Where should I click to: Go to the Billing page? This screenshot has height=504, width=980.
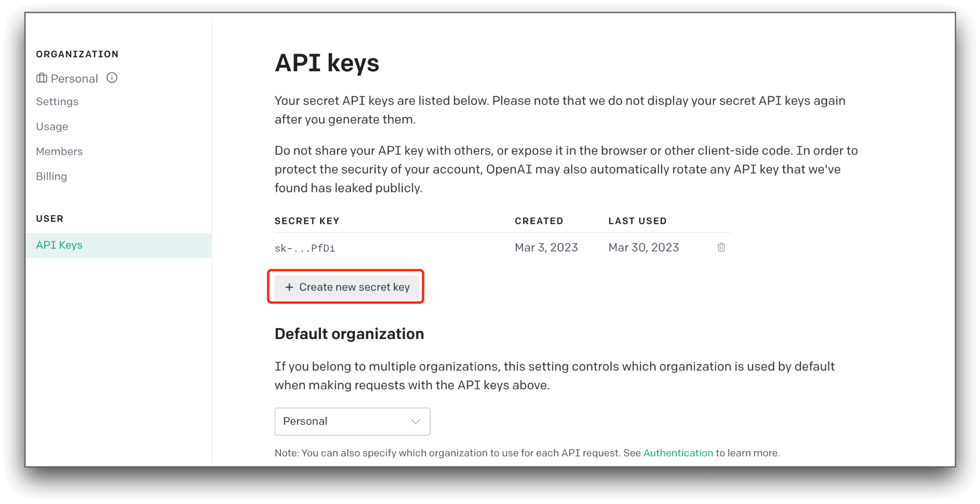(x=51, y=176)
